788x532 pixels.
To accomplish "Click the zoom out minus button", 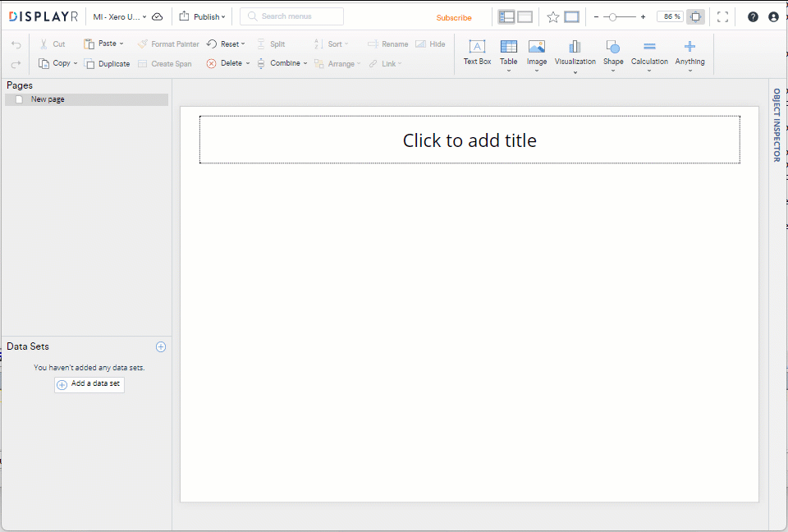I will (x=597, y=17).
